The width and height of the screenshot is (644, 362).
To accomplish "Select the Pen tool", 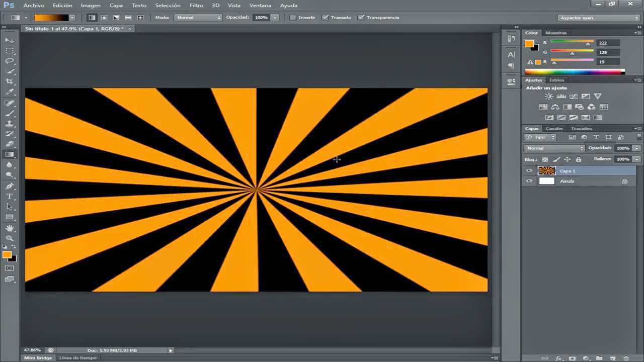I will pos(10,186).
